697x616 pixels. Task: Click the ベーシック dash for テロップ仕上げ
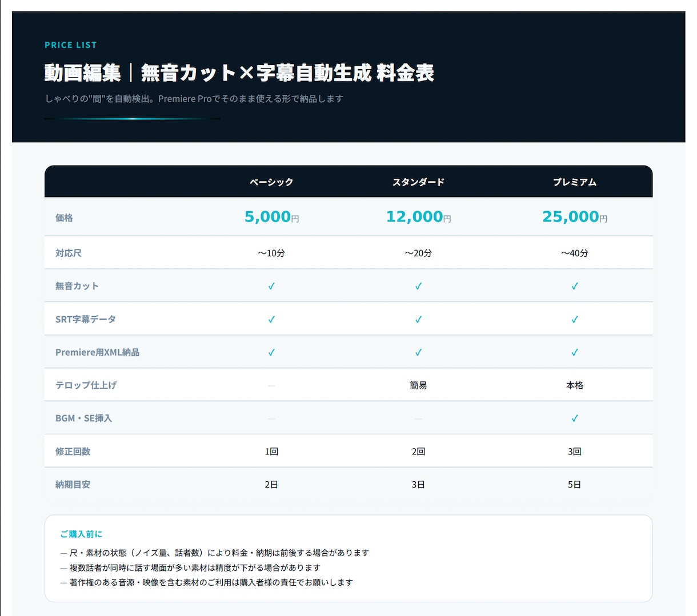click(x=271, y=385)
